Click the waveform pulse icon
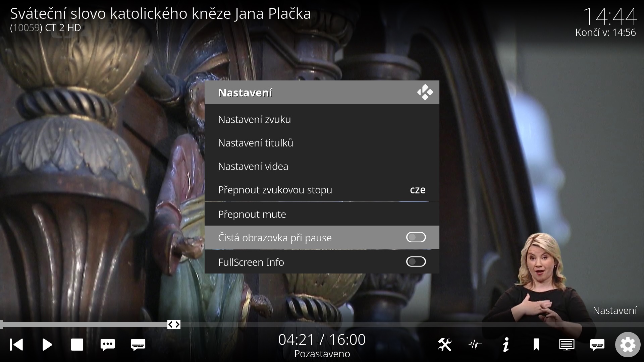Viewport: 644px width, 362px height. [475, 345]
